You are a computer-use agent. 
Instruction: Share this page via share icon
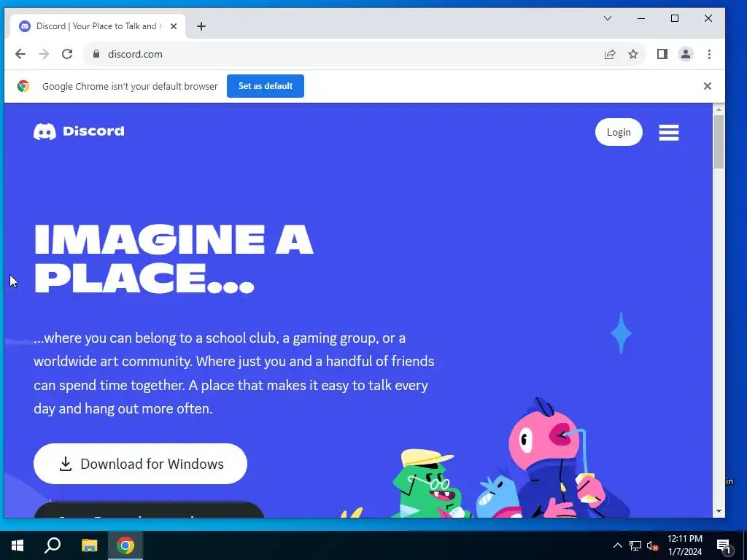pyautogui.click(x=610, y=54)
